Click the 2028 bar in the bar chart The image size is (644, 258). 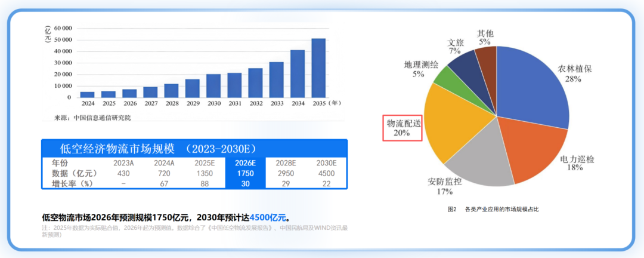[171, 91]
